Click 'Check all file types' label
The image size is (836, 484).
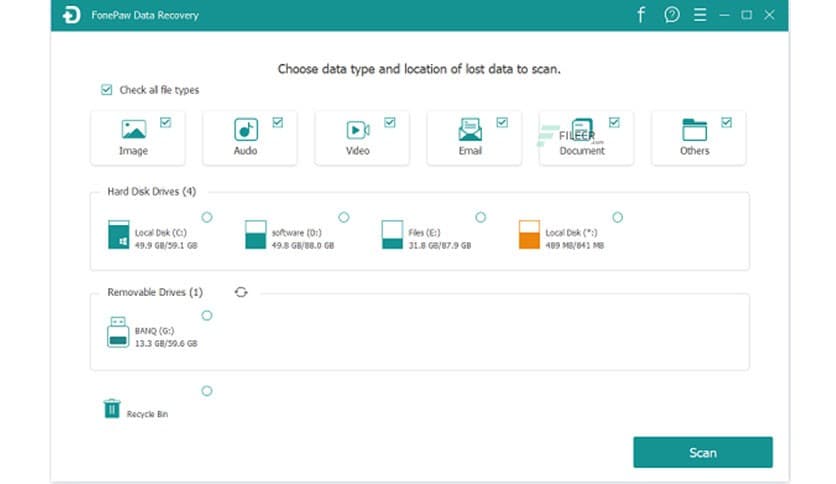click(x=159, y=90)
